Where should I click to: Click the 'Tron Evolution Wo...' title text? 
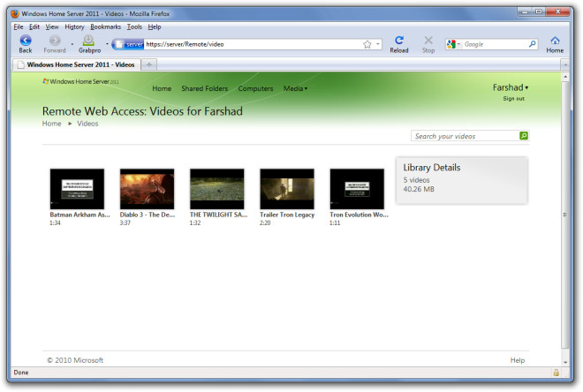click(359, 215)
